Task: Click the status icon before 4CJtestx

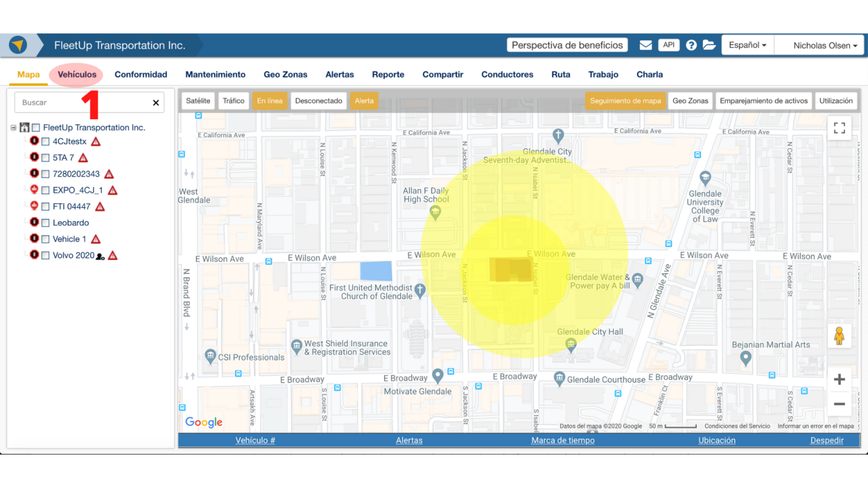Action: tap(34, 141)
